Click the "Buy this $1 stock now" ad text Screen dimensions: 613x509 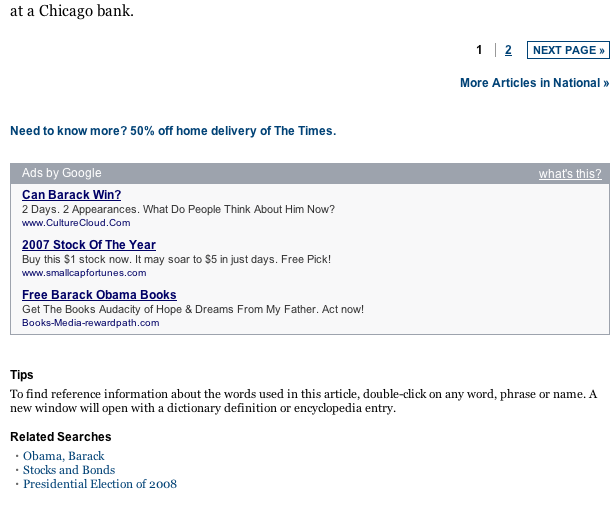click(x=176, y=259)
